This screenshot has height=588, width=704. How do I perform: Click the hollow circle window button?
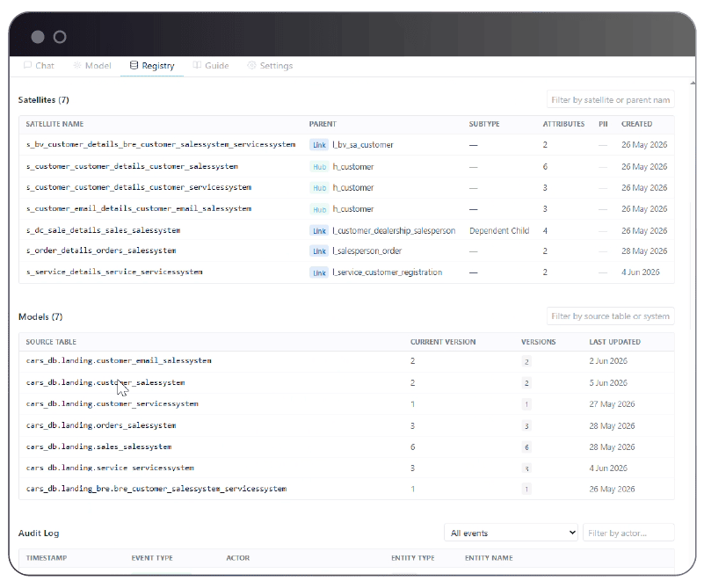[x=60, y=37]
